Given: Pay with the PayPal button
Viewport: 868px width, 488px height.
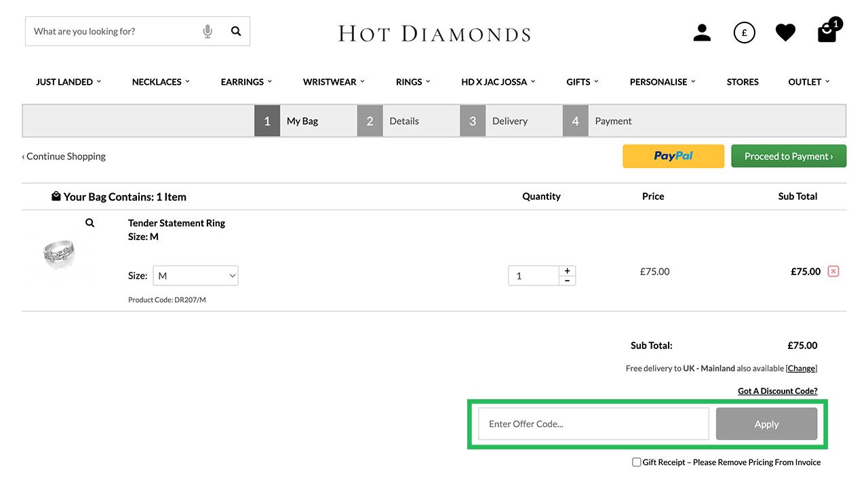Looking at the screenshot, I should coord(673,156).
